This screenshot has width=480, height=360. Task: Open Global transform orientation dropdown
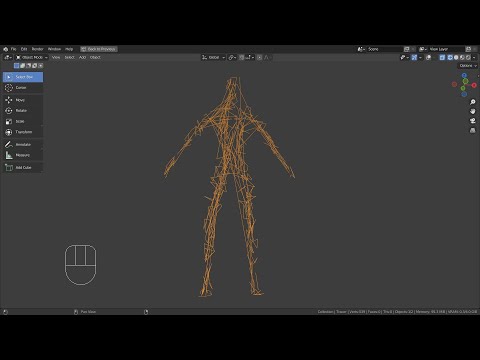pyautogui.click(x=213, y=57)
